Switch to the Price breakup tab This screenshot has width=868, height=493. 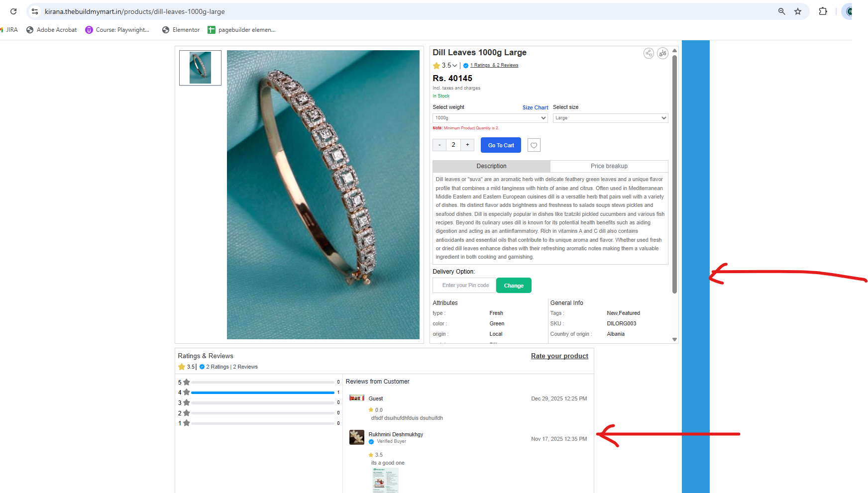point(609,166)
